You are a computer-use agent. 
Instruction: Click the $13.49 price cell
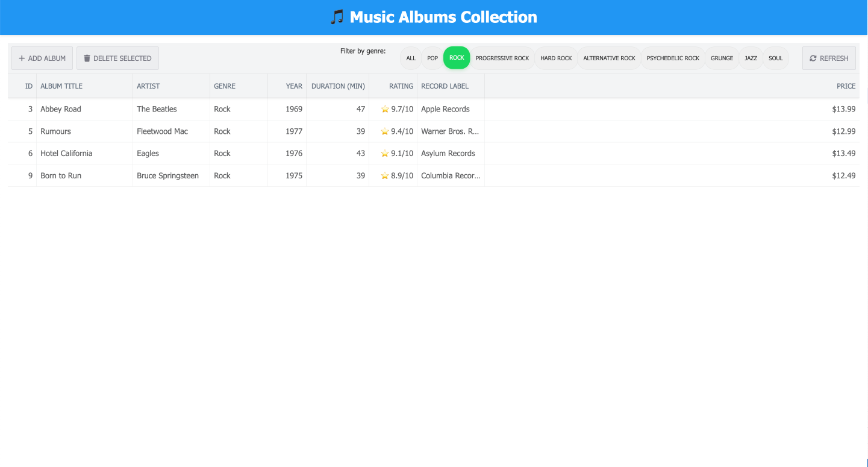pyautogui.click(x=672, y=154)
